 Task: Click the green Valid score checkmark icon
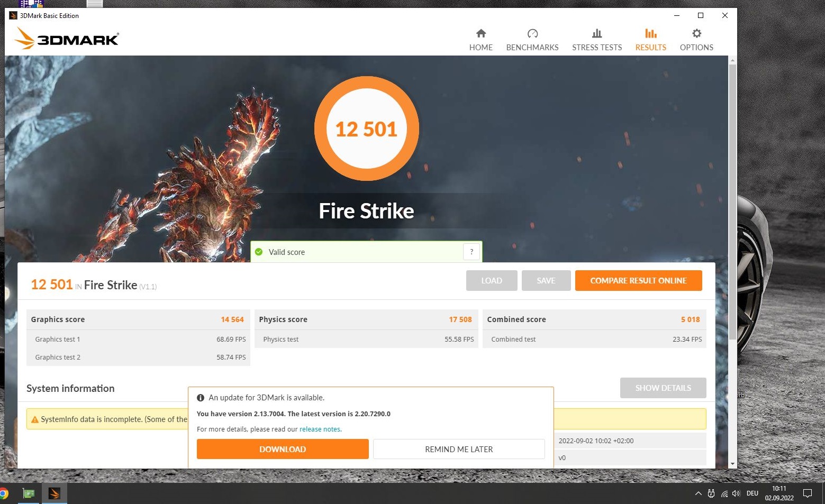(259, 252)
